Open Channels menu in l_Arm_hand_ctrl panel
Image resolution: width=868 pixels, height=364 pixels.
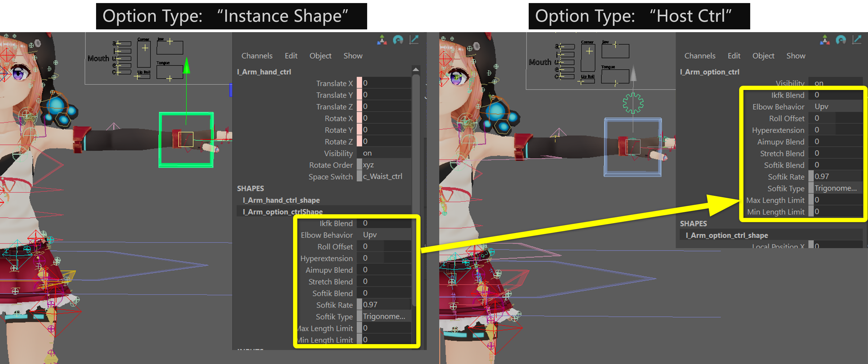(257, 56)
